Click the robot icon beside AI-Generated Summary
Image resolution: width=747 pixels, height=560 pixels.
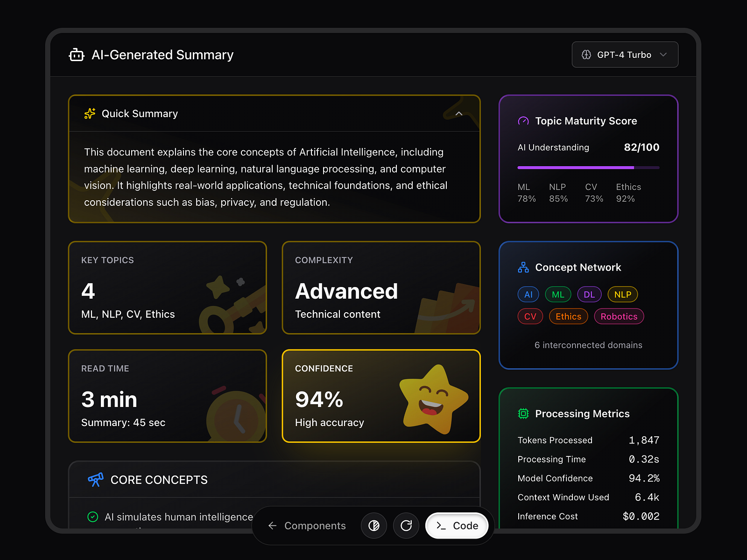point(77,55)
